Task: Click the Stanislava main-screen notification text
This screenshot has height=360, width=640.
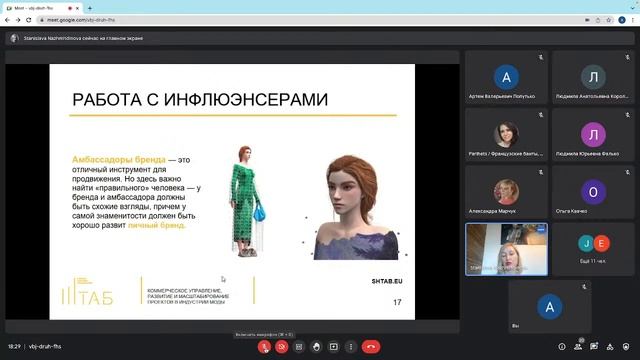Action: click(83, 38)
